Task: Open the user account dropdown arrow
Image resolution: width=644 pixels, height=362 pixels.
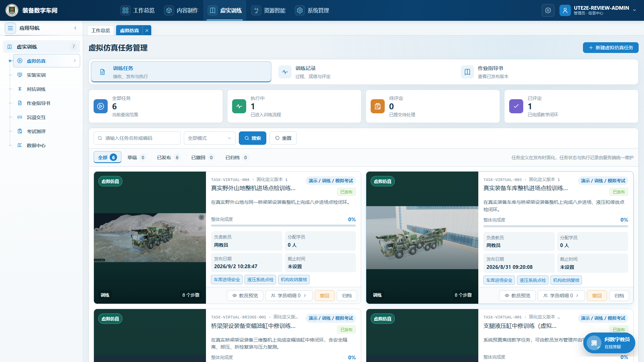Action: [634, 10]
